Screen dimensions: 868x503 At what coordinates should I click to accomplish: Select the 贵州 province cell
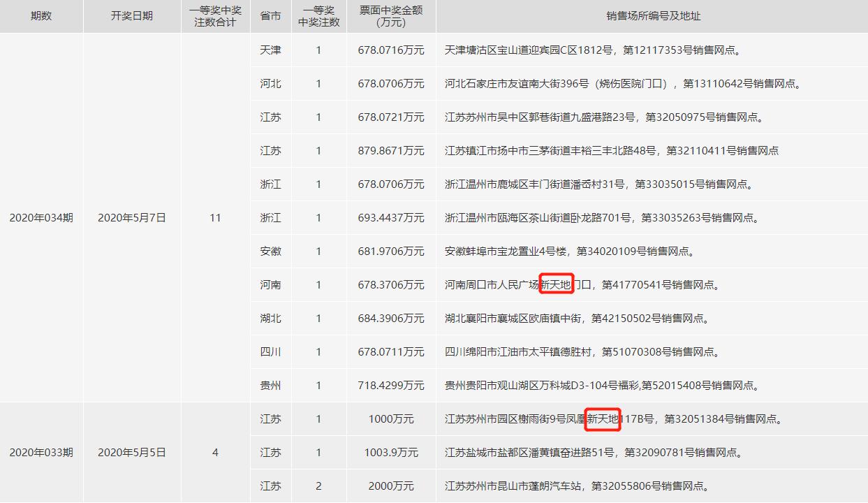270,385
